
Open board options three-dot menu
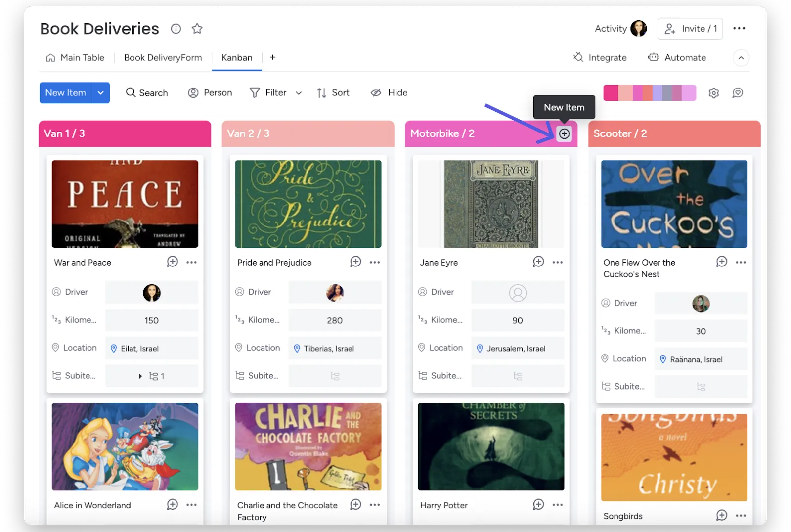tap(739, 29)
